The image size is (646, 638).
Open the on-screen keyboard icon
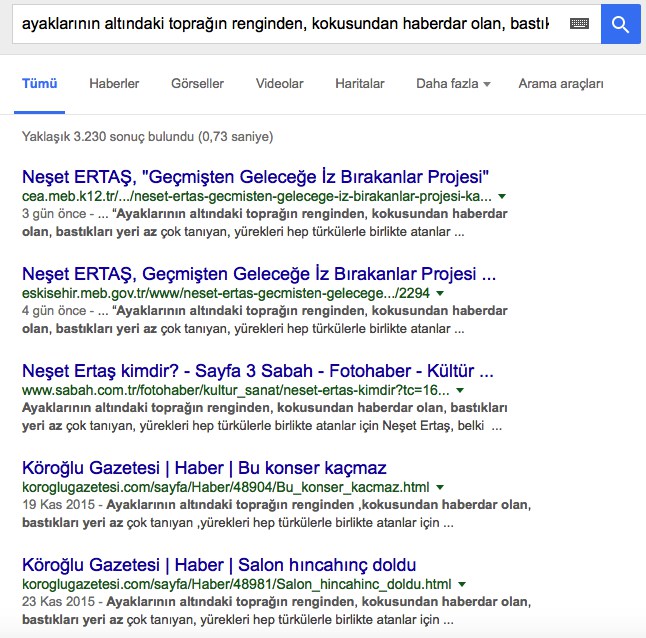(x=579, y=24)
